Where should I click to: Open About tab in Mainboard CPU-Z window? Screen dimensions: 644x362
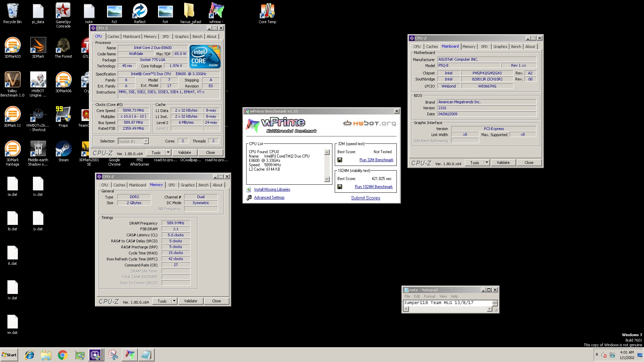coord(530,47)
